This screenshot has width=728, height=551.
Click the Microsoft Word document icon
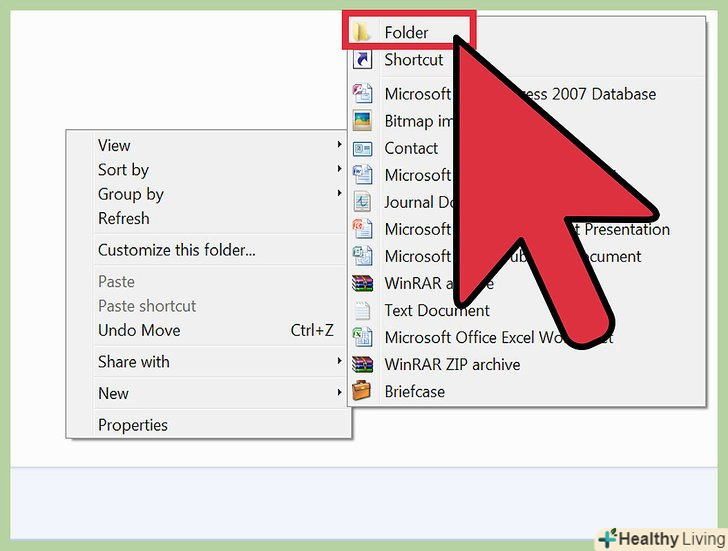pos(362,175)
